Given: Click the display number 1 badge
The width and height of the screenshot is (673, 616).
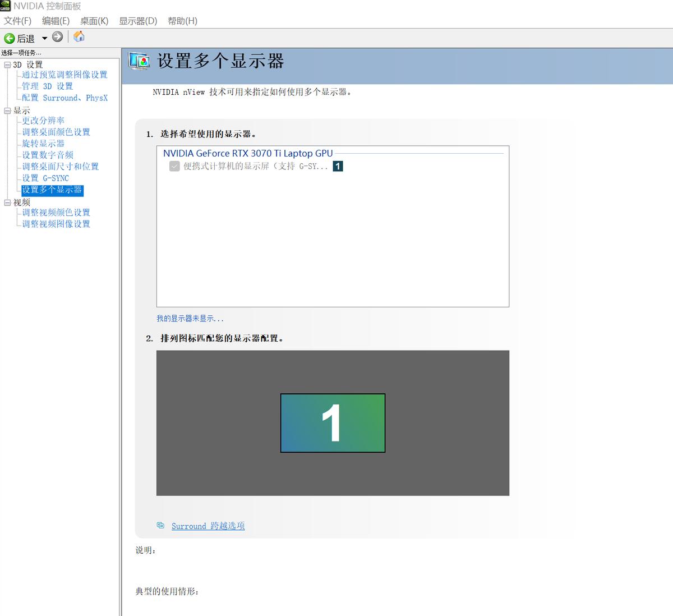Looking at the screenshot, I should click(338, 166).
